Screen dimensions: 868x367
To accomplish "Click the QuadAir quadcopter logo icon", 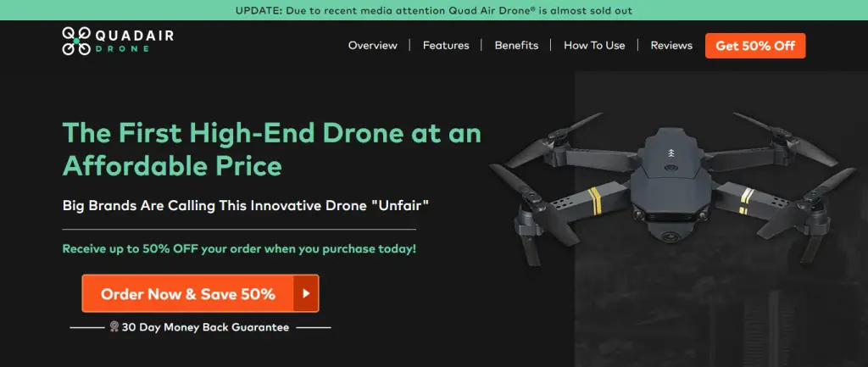I will pos(75,41).
